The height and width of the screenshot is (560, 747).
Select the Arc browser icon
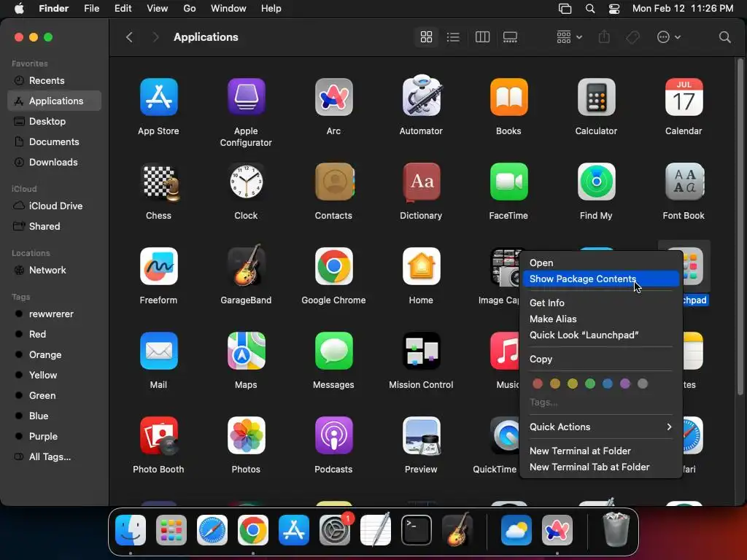(x=333, y=97)
